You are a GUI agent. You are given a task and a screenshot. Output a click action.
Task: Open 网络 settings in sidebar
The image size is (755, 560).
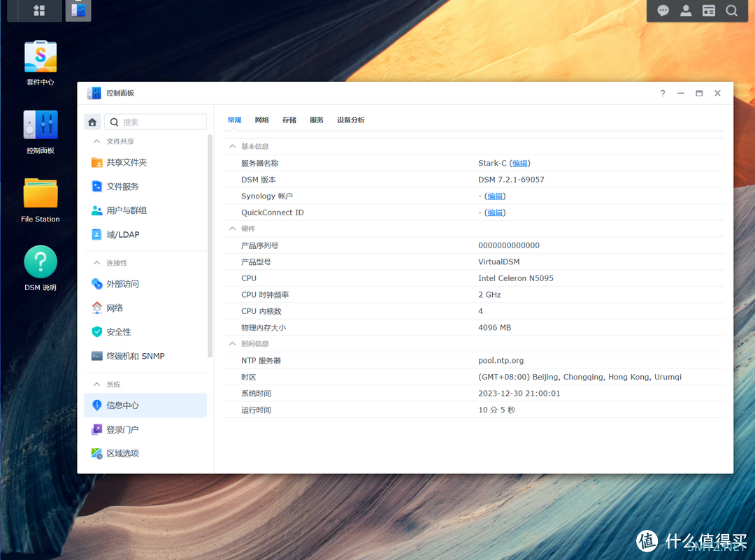(145, 308)
